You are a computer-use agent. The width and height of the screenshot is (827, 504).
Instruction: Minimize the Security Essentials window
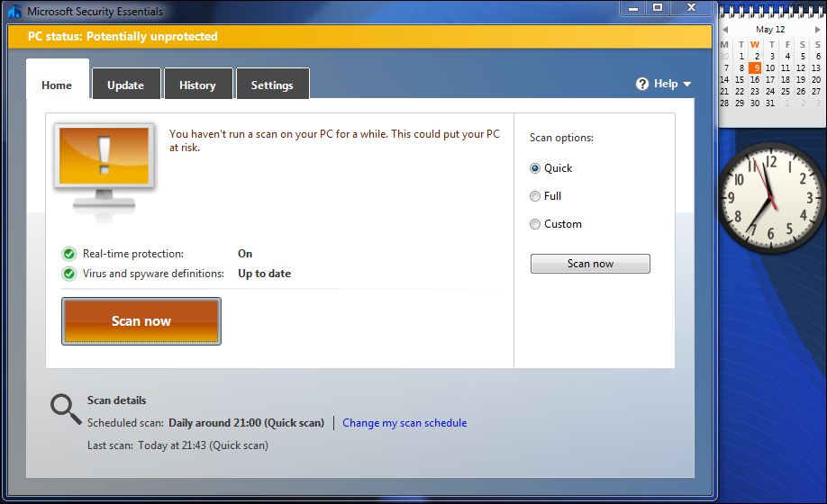pos(633,8)
